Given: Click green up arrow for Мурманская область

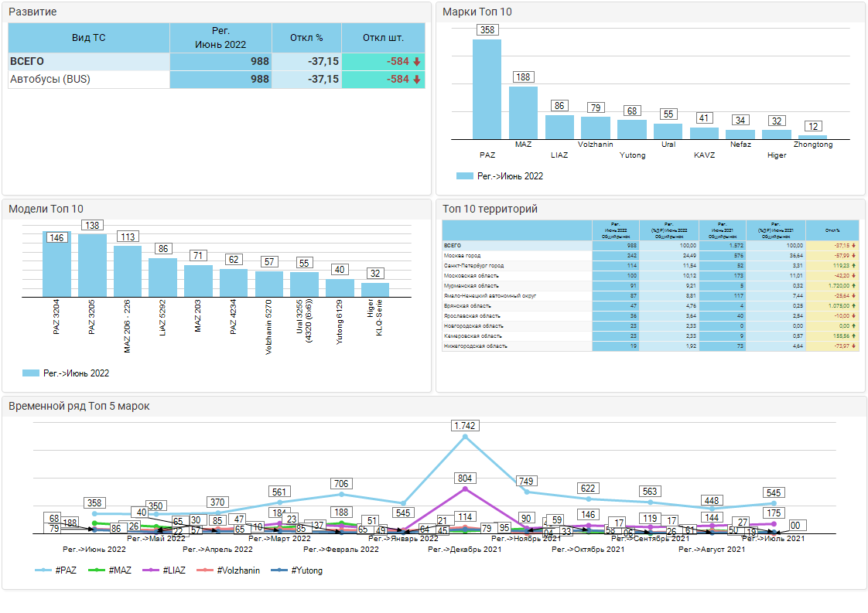Looking at the screenshot, I should point(854,285).
